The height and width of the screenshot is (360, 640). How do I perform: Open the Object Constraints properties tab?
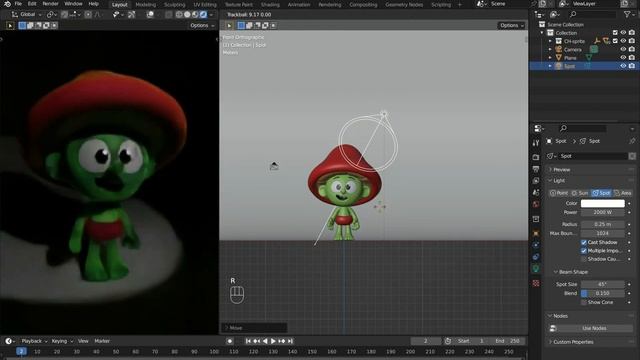[536, 257]
